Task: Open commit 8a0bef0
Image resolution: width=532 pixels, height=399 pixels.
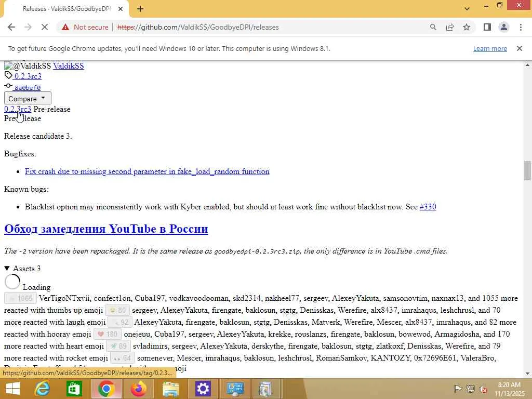Action: pos(27,88)
